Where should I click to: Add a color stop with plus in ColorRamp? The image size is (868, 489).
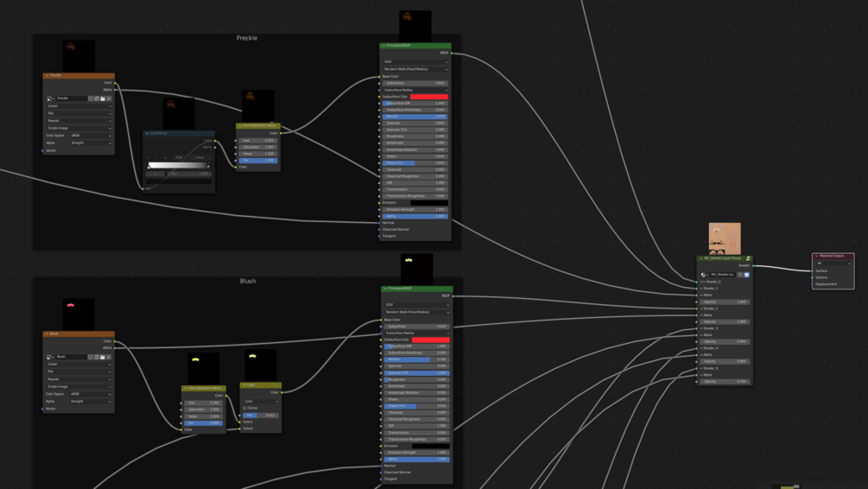pyautogui.click(x=149, y=158)
